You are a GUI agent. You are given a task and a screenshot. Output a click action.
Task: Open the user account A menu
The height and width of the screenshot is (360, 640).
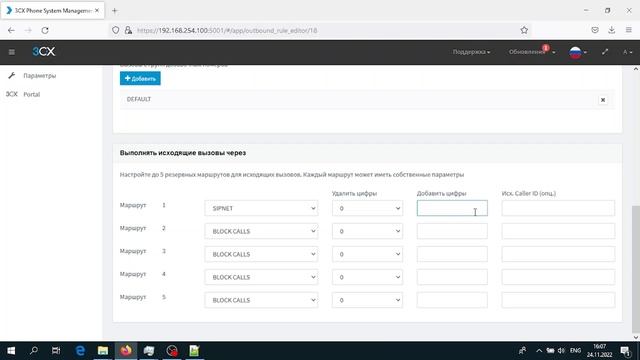pos(627,52)
